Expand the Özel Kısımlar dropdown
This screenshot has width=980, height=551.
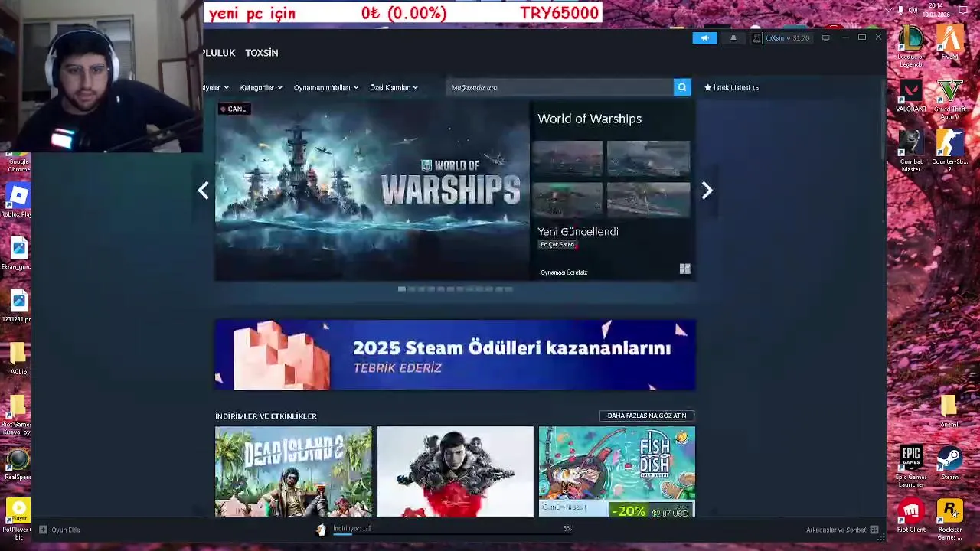click(394, 87)
